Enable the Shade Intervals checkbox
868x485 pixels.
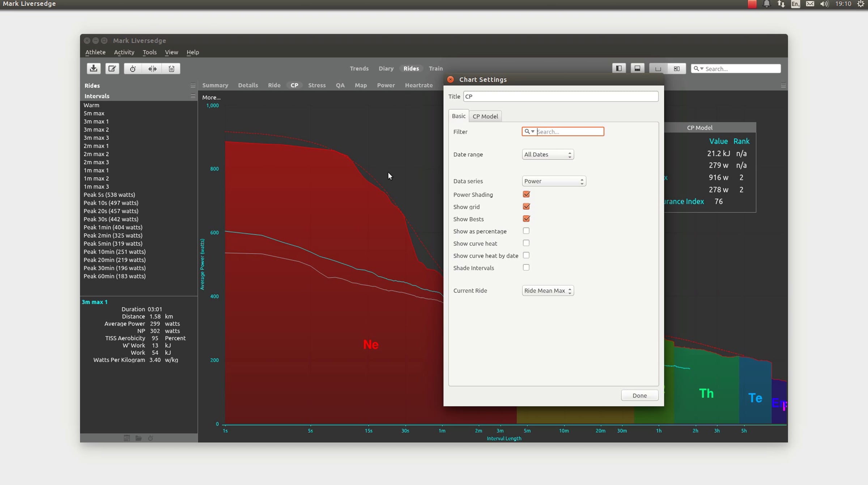click(x=526, y=267)
